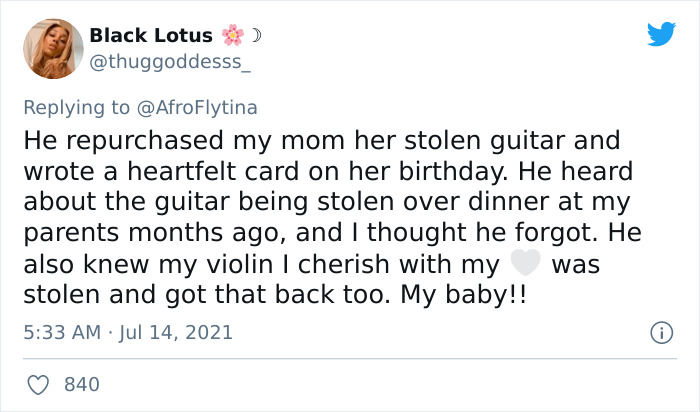Click the cherry blossom emoji beside Black Lotus

pyautogui.click(x=233, y=35)
